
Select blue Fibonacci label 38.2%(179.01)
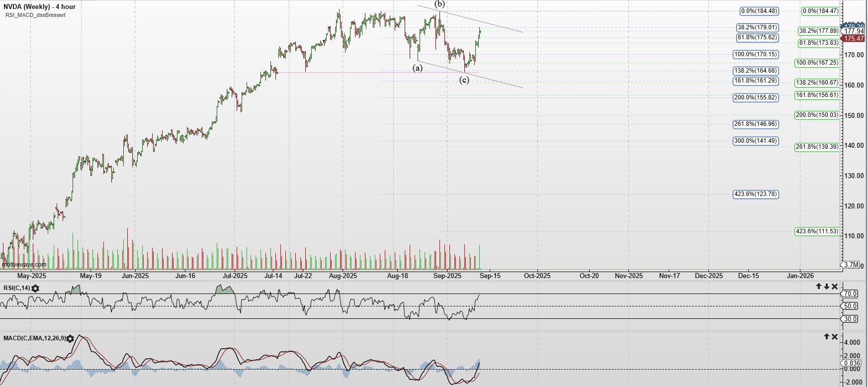758,27
